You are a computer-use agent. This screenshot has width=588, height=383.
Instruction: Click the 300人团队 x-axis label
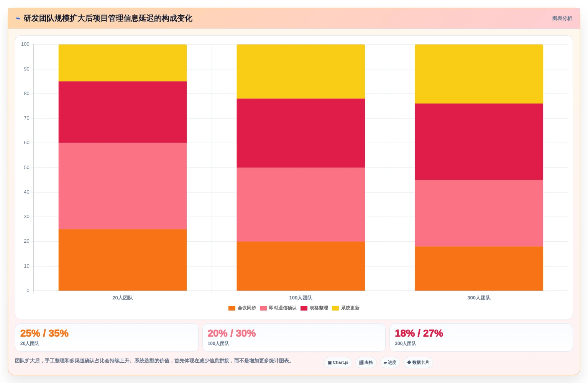click(x=479, y=298)
